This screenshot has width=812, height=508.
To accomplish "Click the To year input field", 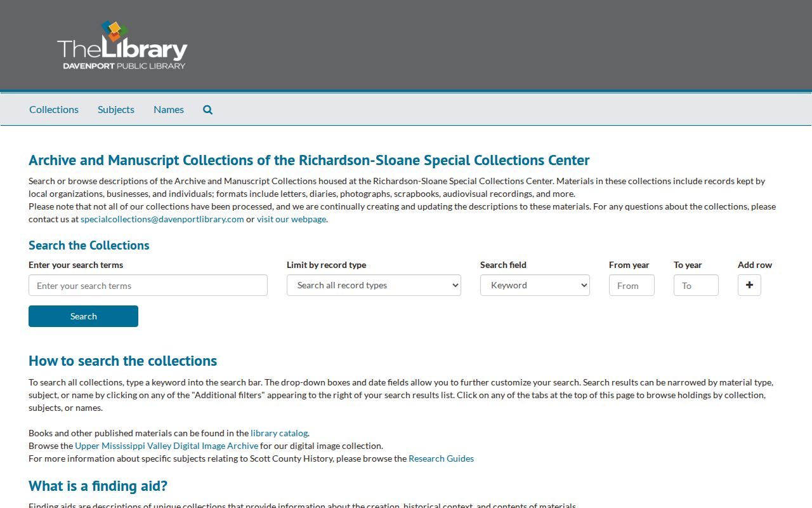I will click(x=696, y=285).
